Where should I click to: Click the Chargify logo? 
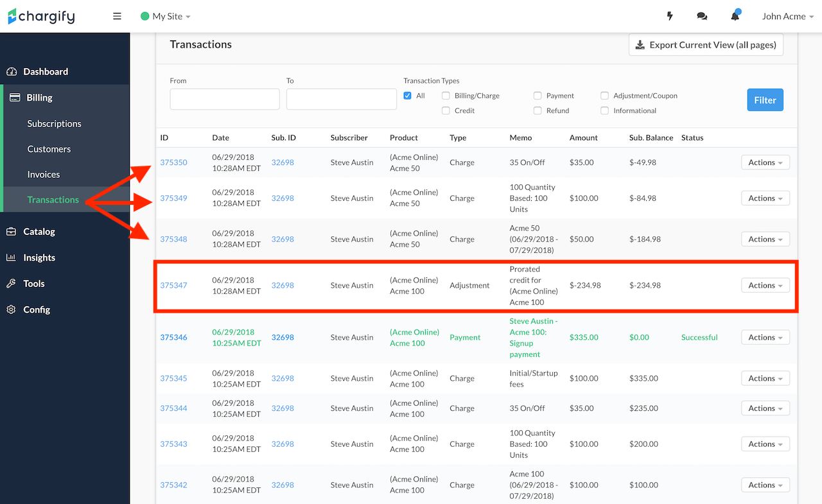pos(42,16)
